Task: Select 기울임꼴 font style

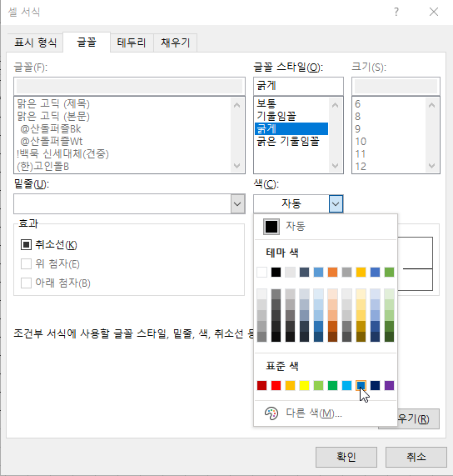Action: tap(291, 116)
